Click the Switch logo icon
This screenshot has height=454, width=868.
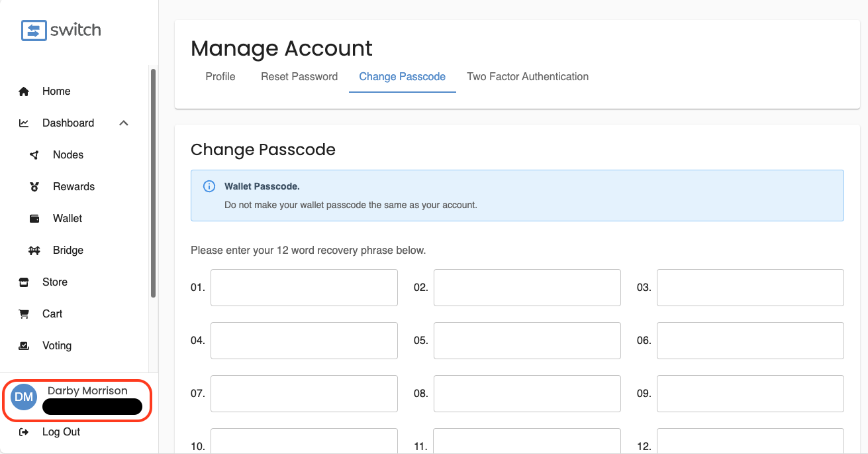click(34, 30)
